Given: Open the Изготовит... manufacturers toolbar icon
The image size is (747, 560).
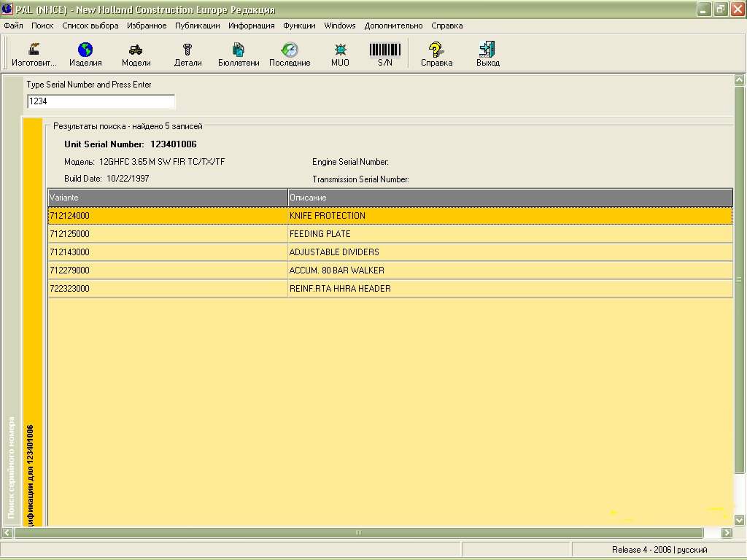Looking at the screenshot, I should click(x=34, y=54).
